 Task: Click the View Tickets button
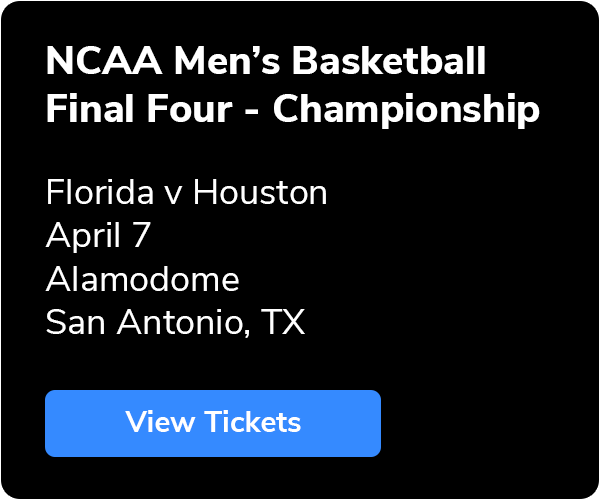[x=213, y=423]
